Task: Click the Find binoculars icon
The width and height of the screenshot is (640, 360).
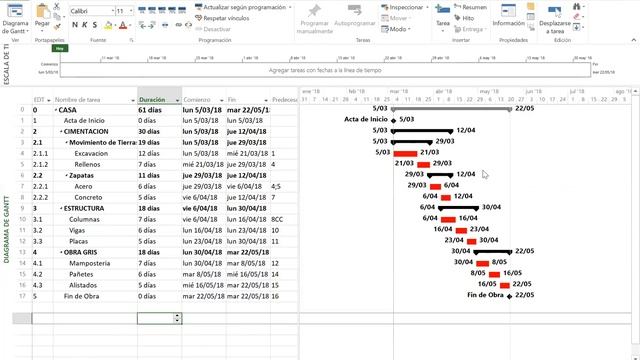Action: coord(577,6)
